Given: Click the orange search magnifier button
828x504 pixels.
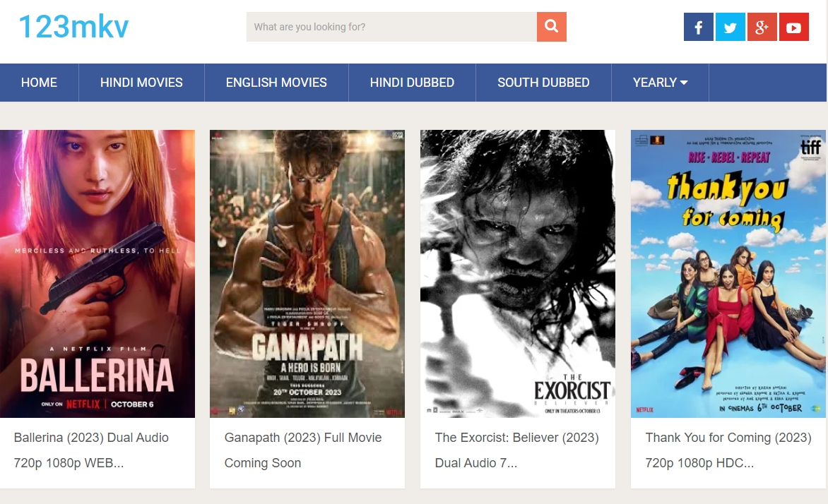Looking at the screenshot, I should point(551,26).
